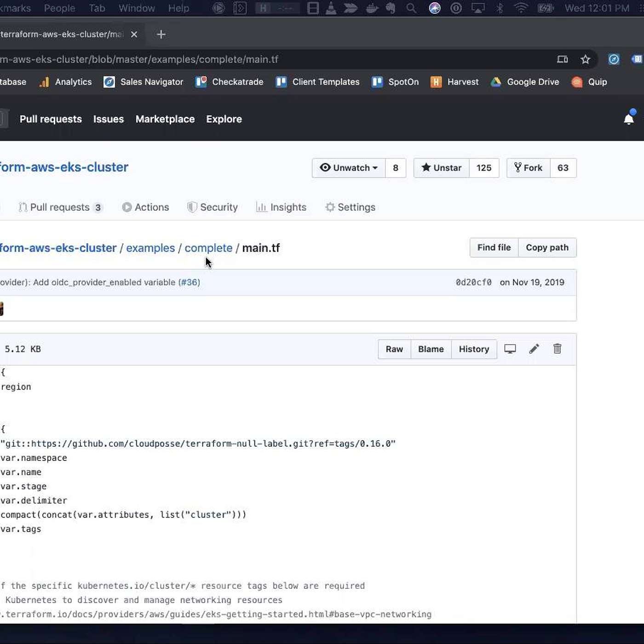Switch to the Security tab

click(x=213, y=207)
